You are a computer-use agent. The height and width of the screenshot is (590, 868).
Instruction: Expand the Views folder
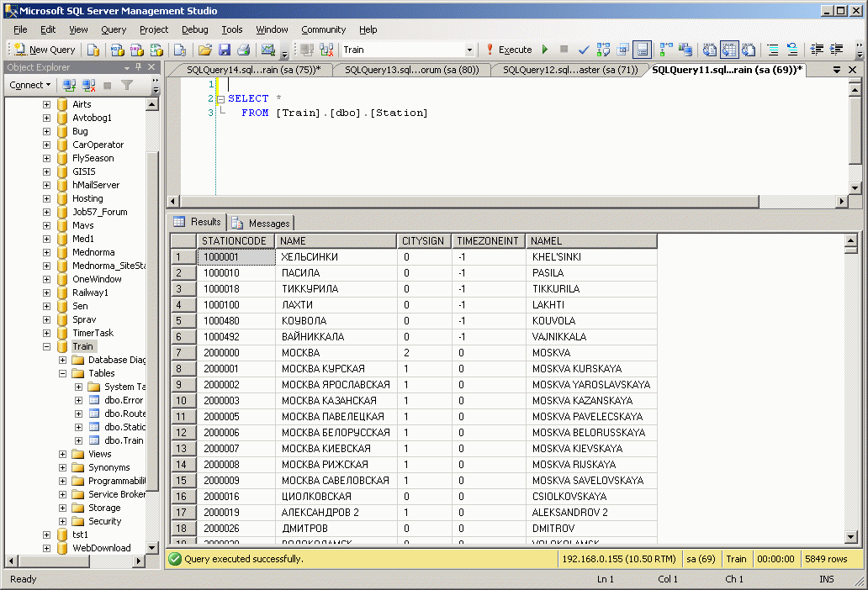point(62,454)
